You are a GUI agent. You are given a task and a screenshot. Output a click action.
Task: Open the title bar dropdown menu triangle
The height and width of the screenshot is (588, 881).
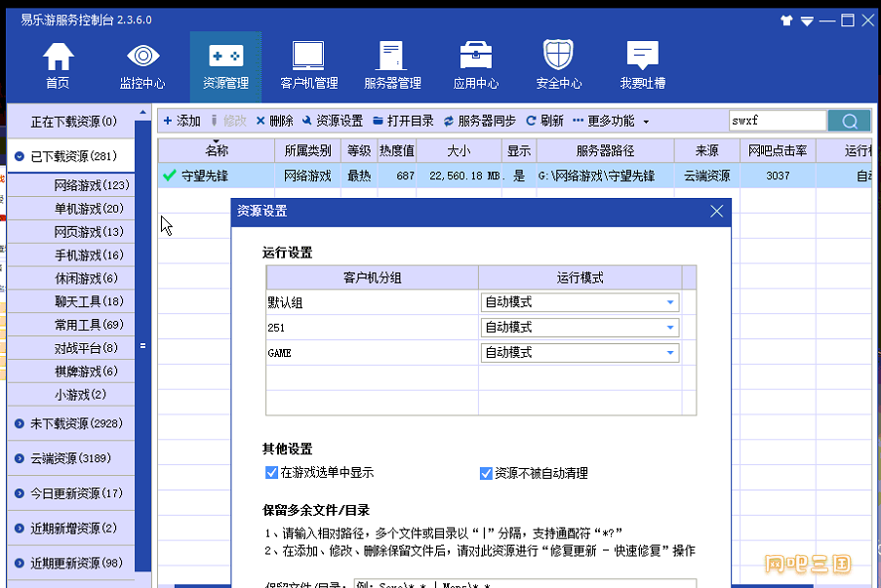tap(807, 21)
